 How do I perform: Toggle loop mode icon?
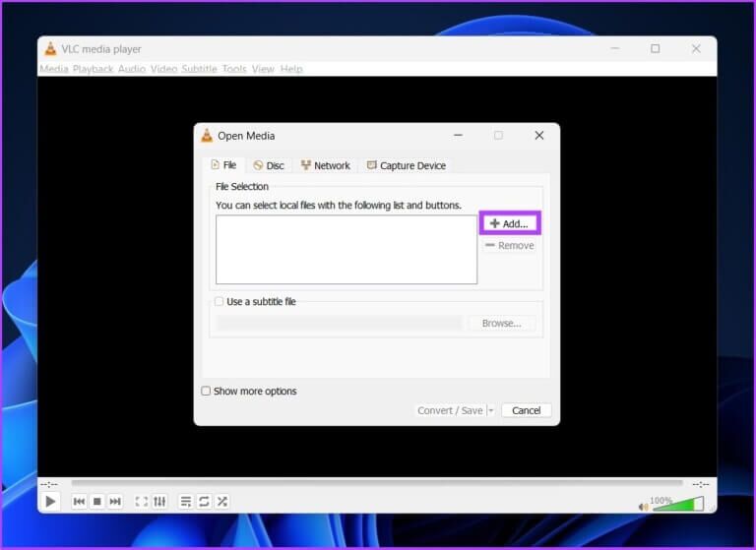tap(204, 502)
